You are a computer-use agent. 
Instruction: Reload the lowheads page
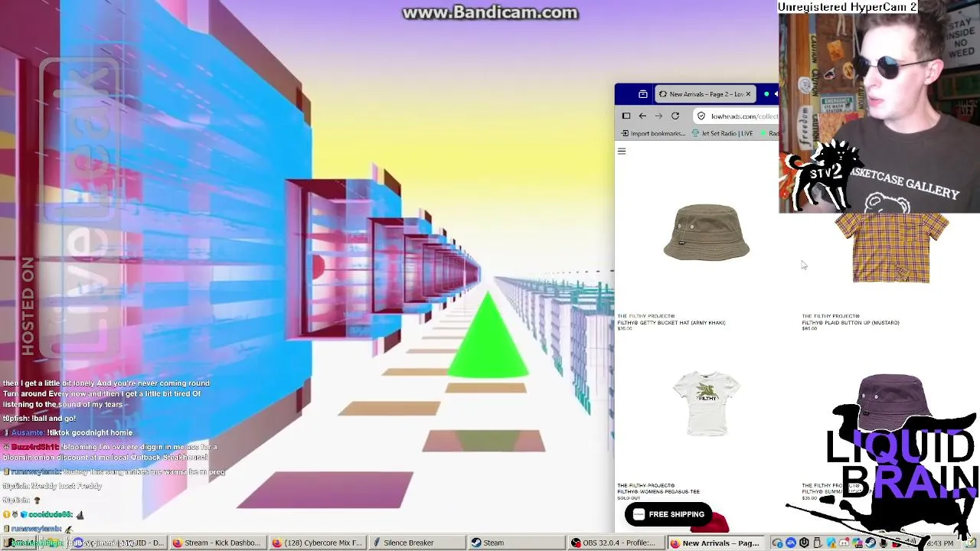(675, 116)
